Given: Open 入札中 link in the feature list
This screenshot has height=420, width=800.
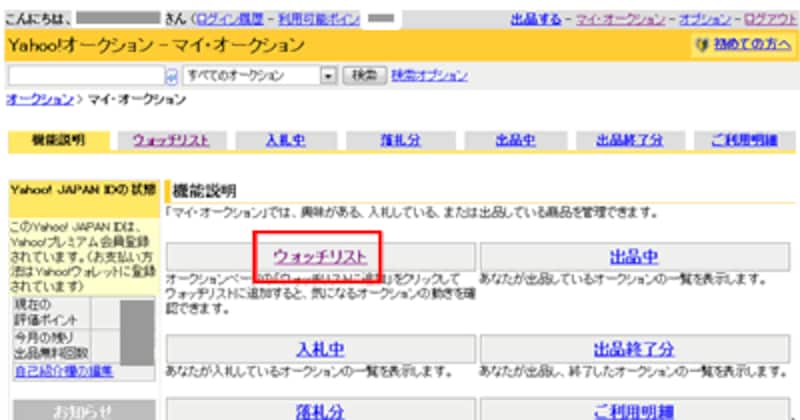Looking at the screenshot, I should pos(320,350).
